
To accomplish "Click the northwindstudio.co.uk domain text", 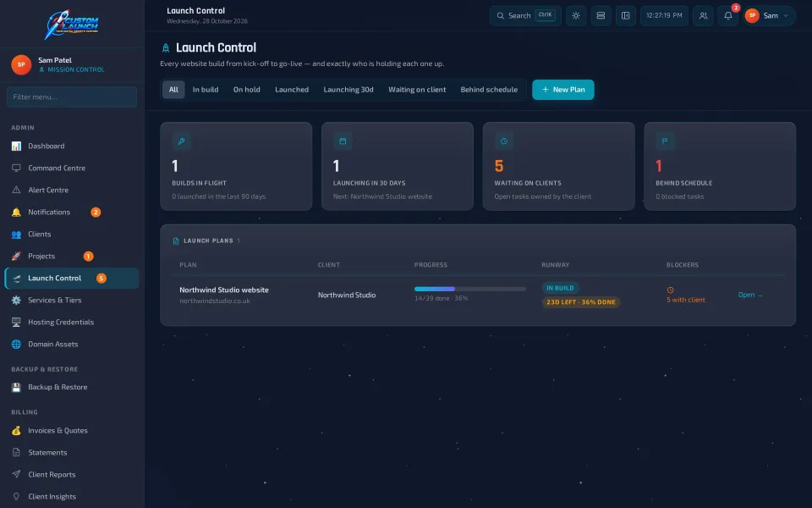I will [214, 301].
